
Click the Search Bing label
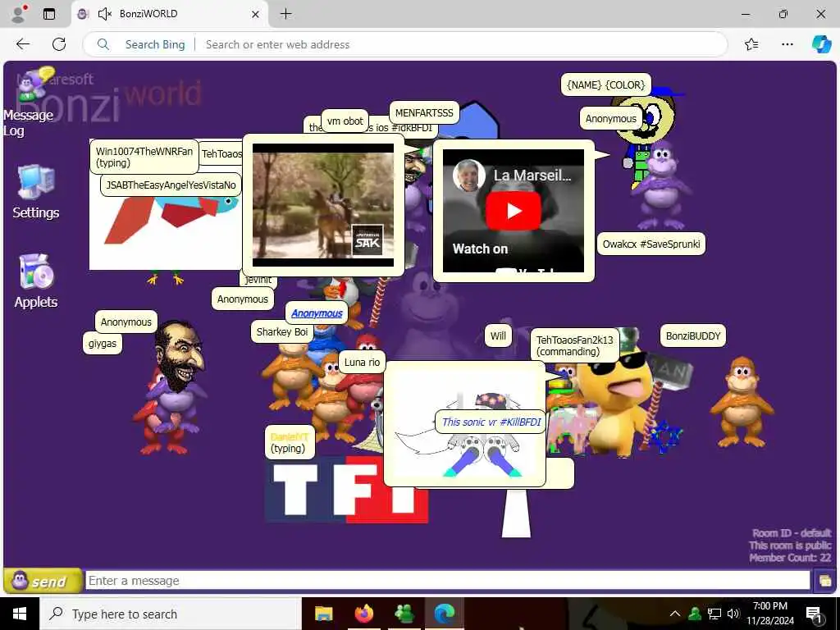155,44
